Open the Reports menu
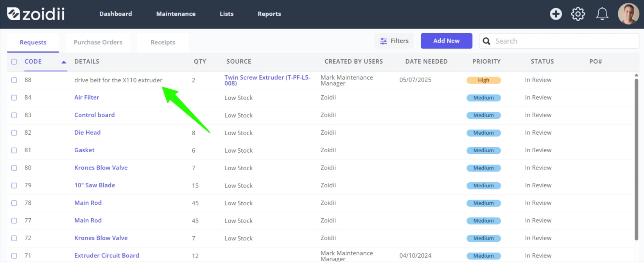This screenshot has height=262, width=644. [x=269, y=14]
